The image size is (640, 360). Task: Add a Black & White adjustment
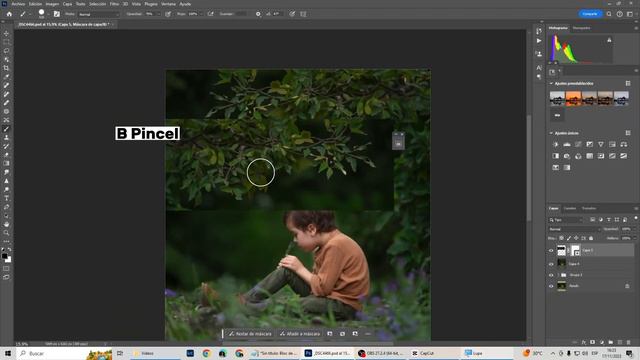pyautogui.click(x=556, y=156)
